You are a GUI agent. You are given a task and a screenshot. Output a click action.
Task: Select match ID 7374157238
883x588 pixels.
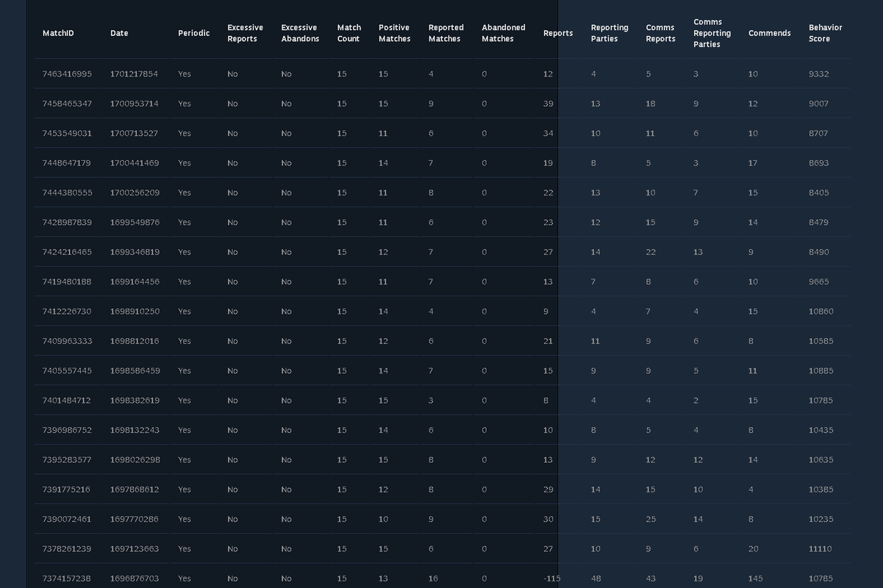(67, 578)
